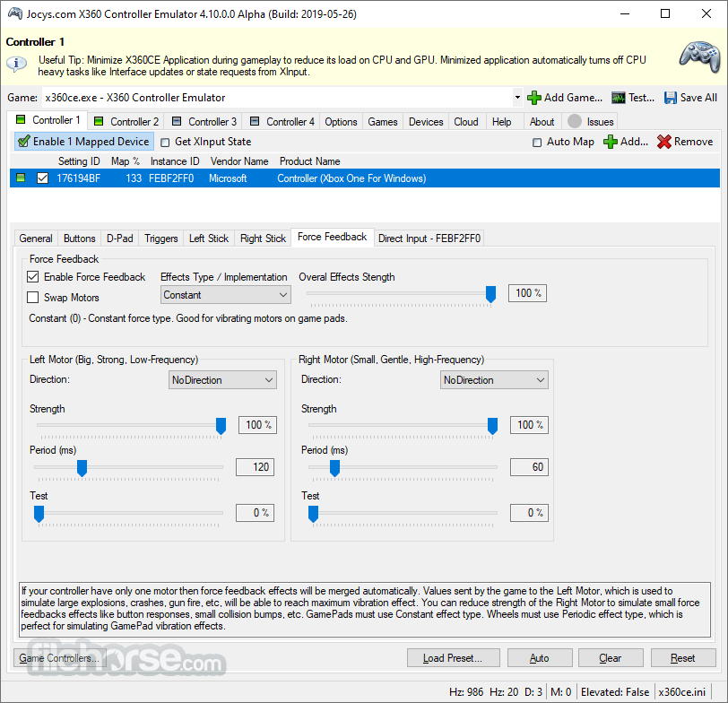Click Right Motor Test slider handle
This screenshot has height=703, width=728.
pyautogui.click(x=314, y=514)
